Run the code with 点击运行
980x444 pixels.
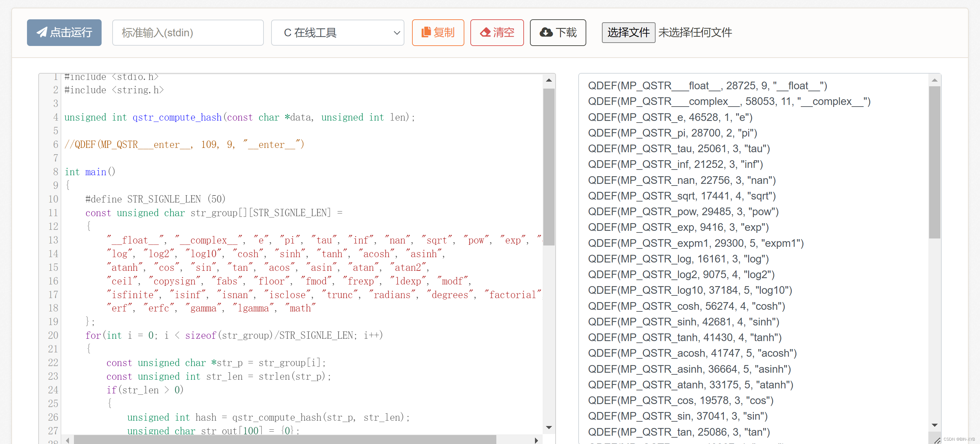click(64, 32)
